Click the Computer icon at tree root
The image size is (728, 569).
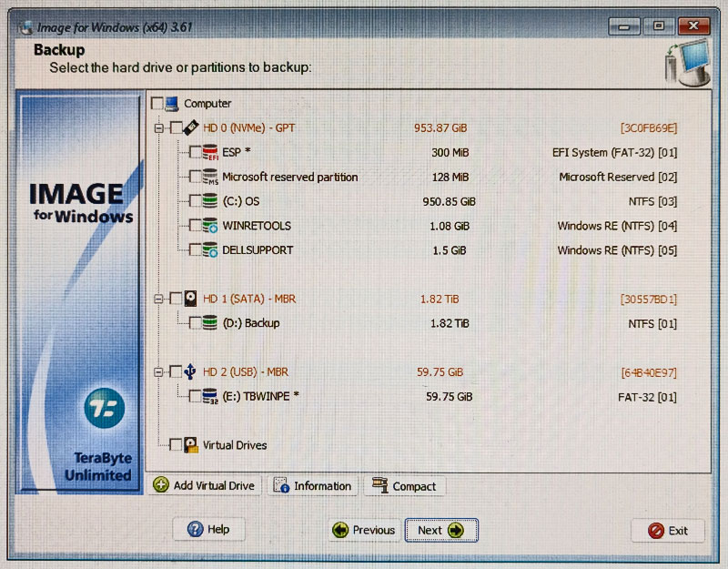(172, 104)
